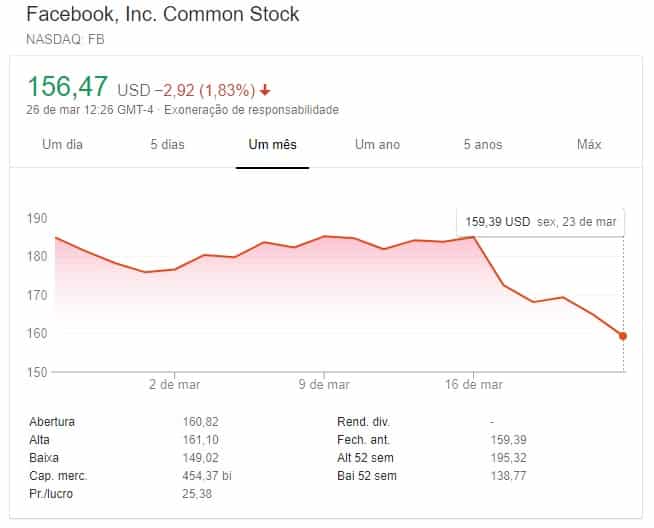The width and height of the screenshot is (654, 528).
Task: Click the red data point marker on chart
Action: 623,336
